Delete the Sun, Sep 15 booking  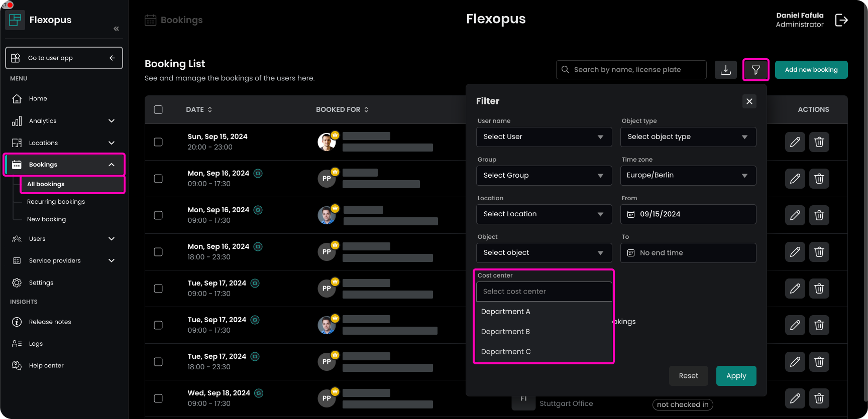[819, 142]
